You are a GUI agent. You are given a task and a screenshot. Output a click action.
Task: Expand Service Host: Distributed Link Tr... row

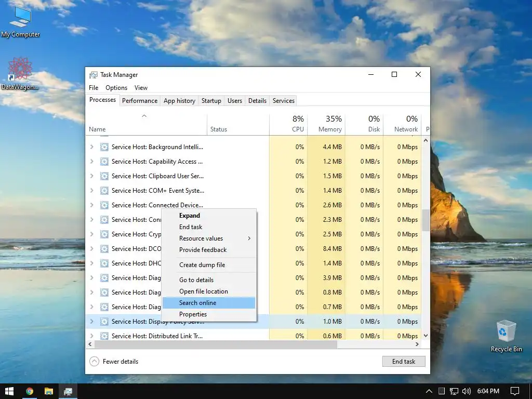click(91, 336)
